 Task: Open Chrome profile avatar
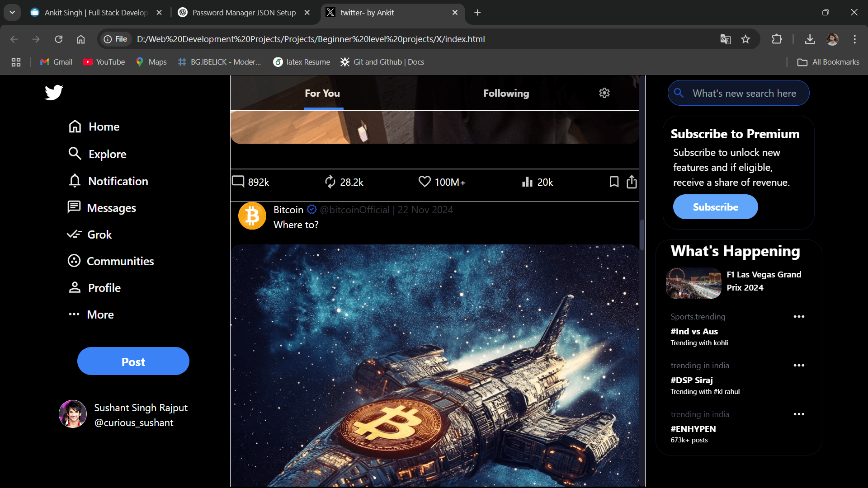pos(832,39)
